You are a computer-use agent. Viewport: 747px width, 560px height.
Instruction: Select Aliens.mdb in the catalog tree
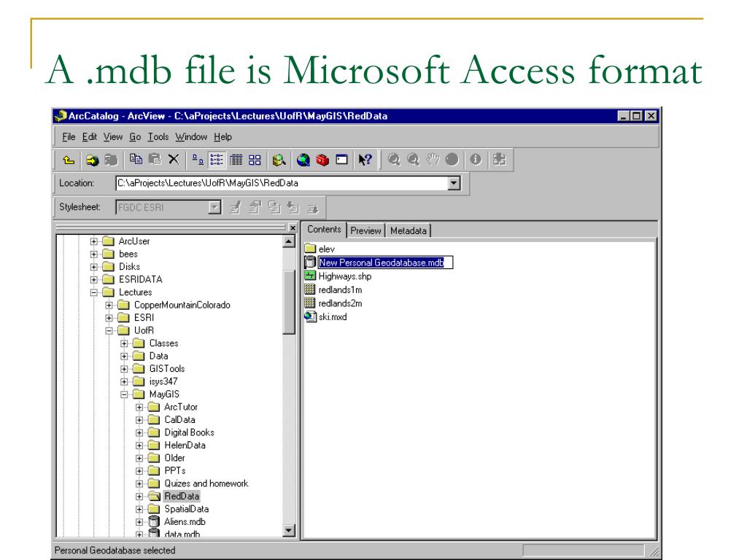pyautogui.click(x=185, y=522)
